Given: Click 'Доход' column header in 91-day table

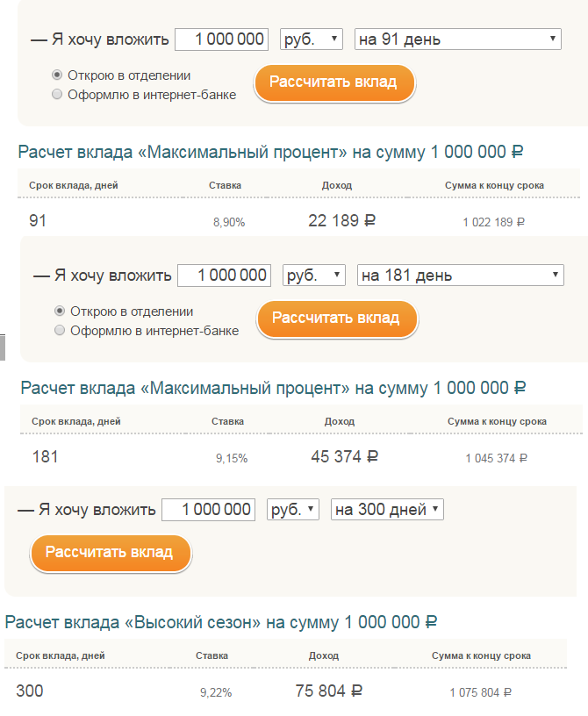Looking at the screenshot, I should [x=337, y=186].
